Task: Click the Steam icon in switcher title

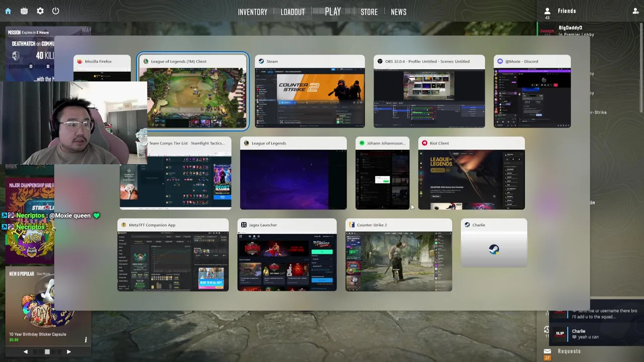Action: click(261, 61)
